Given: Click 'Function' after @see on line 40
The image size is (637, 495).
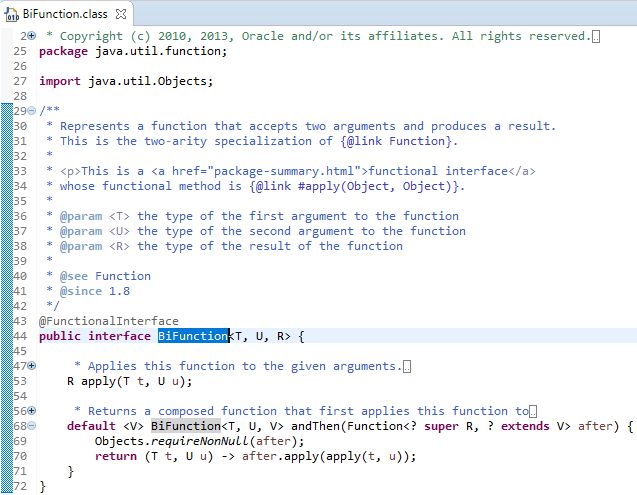Looking at the screenshot, I should coord(123,276).
